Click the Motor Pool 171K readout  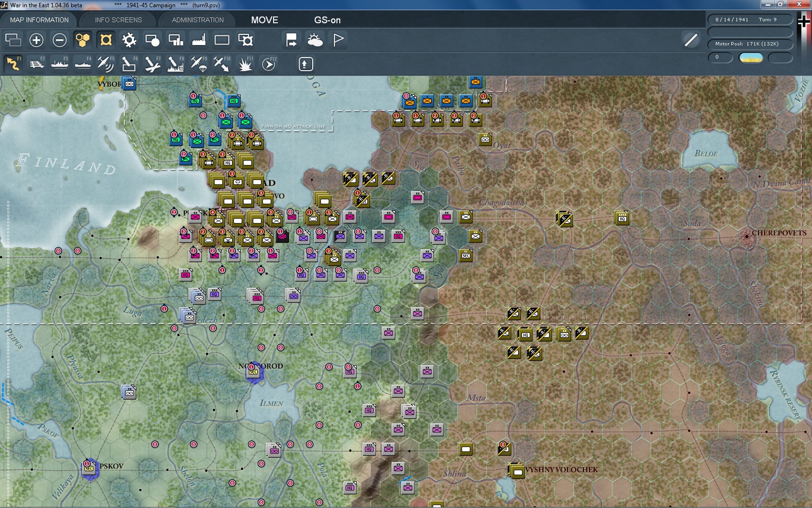[x=750, y=44]
